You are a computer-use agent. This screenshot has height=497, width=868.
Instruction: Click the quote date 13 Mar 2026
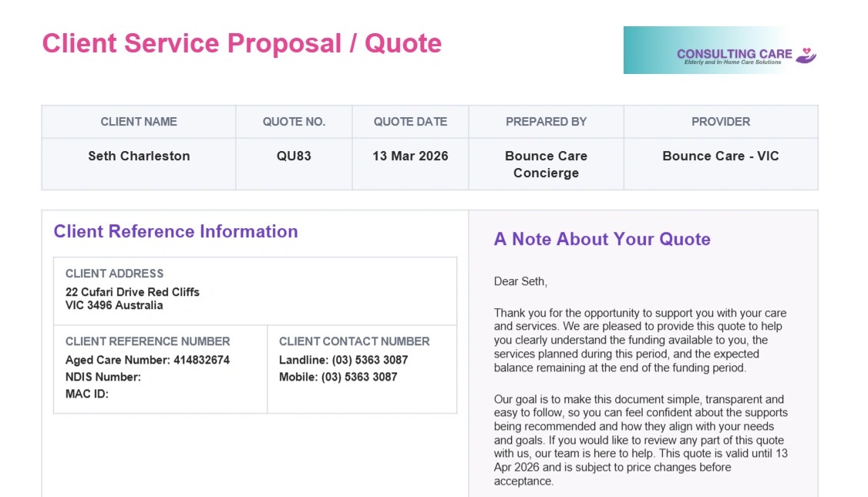[410, 156]
